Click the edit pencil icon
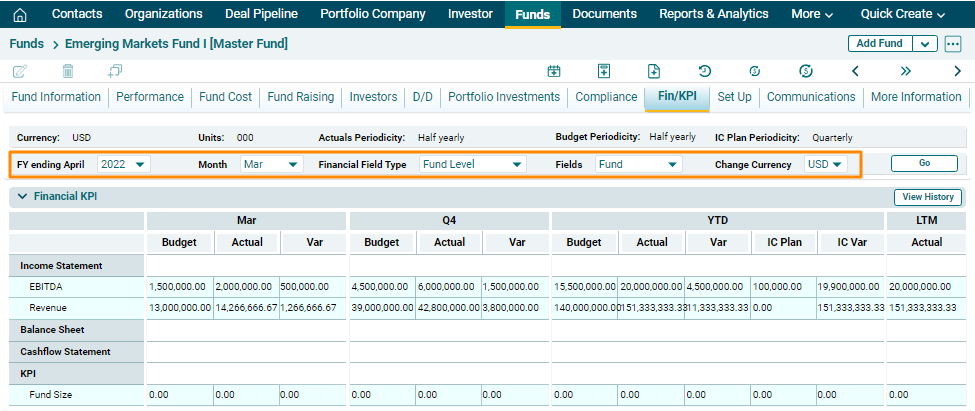 (20, 71)
